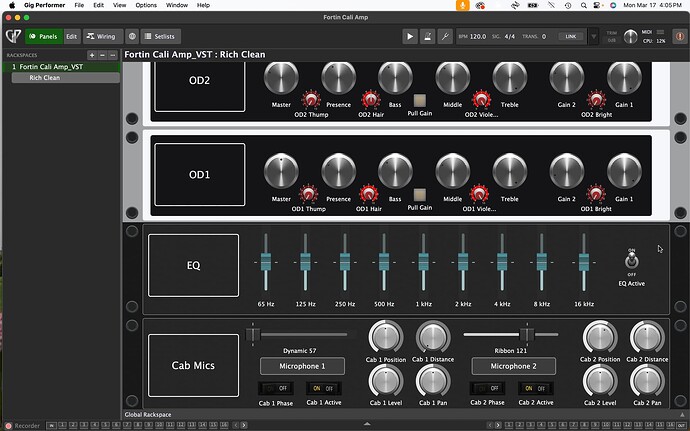Click the EQ panel label box
Screen dimensions: 690x431
coord(194,265)
